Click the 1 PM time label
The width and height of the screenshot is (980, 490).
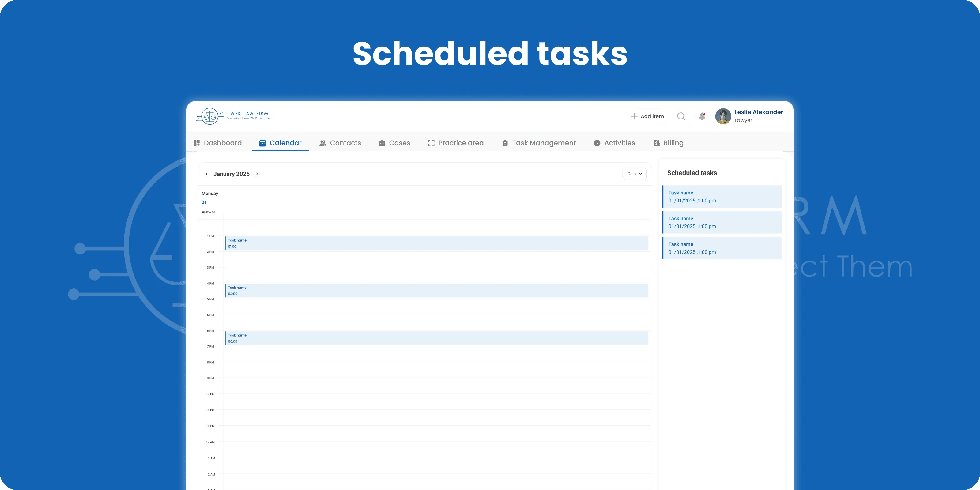[210, 236]
